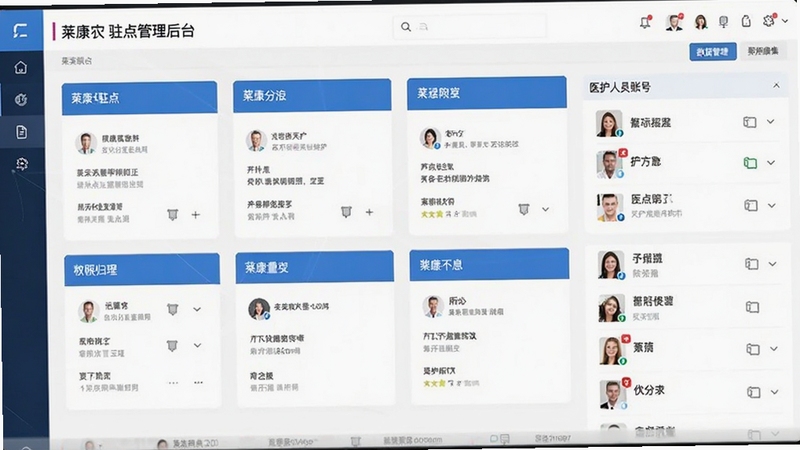Viewport: 800px width, 450px height.
Task: Click the 护方隐 staff name
Action: [645, 162]
